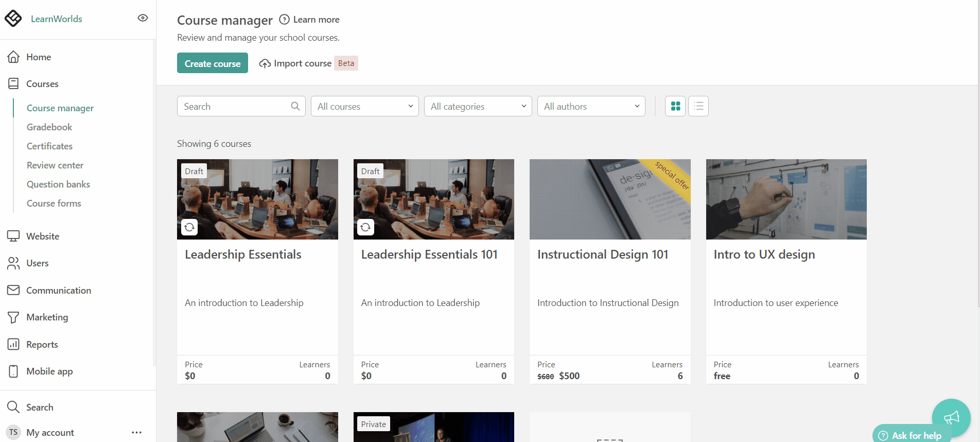Screen dimensions: 980x442
Task: Go to Review center
Action: coord(55,165)
